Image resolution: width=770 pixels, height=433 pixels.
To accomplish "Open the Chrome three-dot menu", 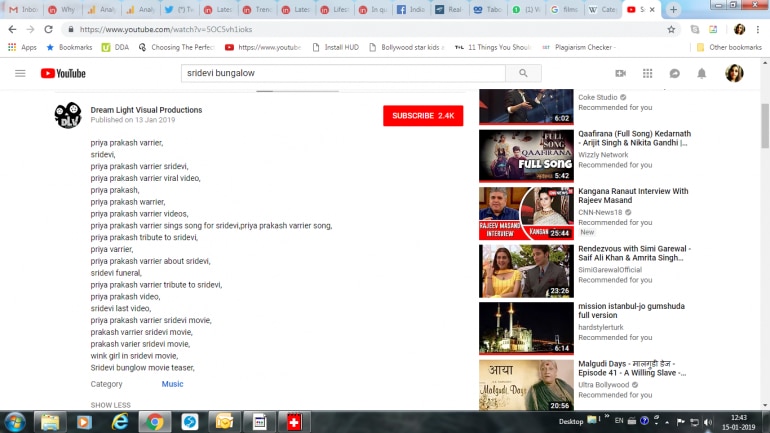I will (x=759, y=29).
